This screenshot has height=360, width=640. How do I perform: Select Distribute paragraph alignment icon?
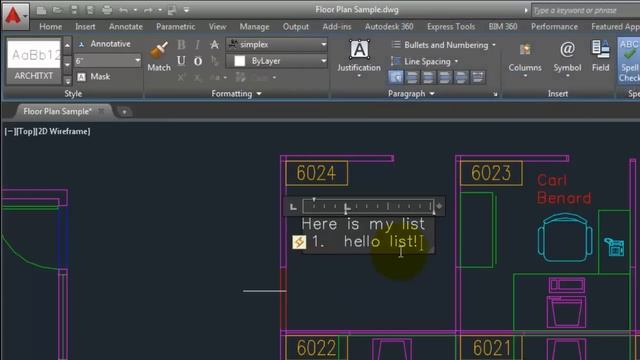(x=478, y=77)
